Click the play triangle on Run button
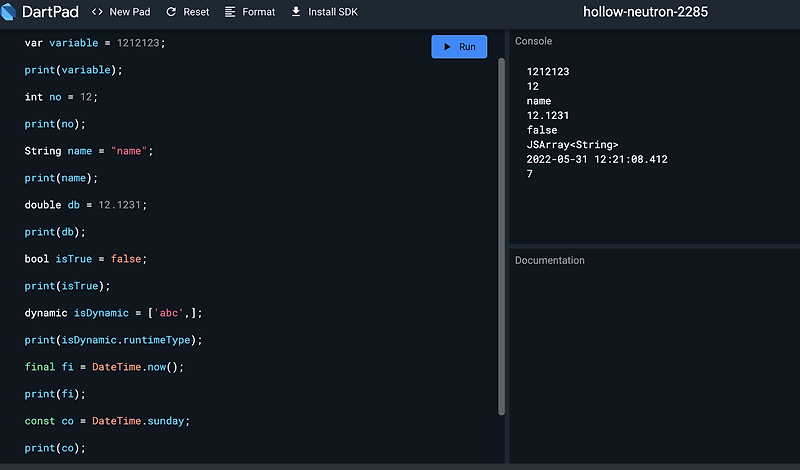This screenshot has width=800, height=470. click(x=447, y=46)
